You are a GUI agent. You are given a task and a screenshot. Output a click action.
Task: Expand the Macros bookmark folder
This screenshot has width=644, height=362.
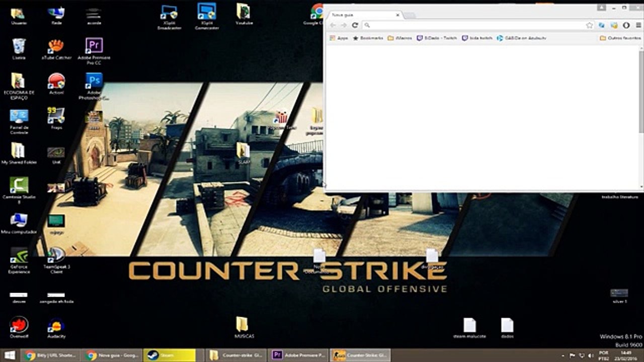[400, 38]
